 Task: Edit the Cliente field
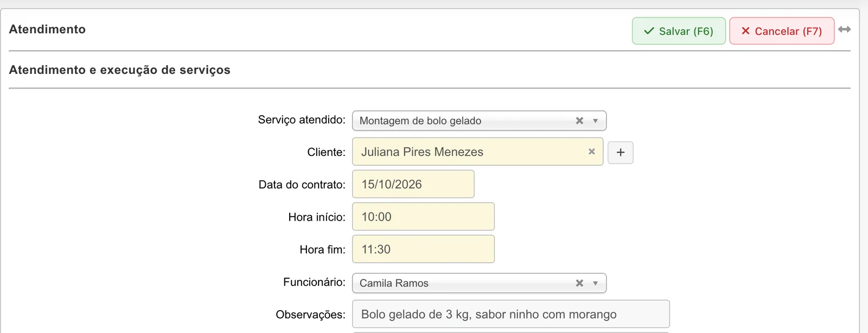[477, 152]
